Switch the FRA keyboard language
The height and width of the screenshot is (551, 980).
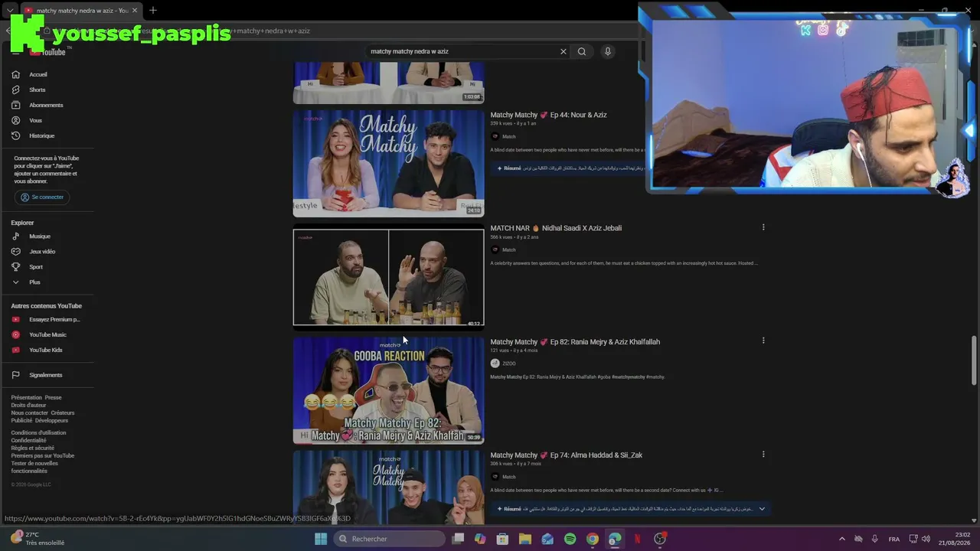tap(894, 540)
